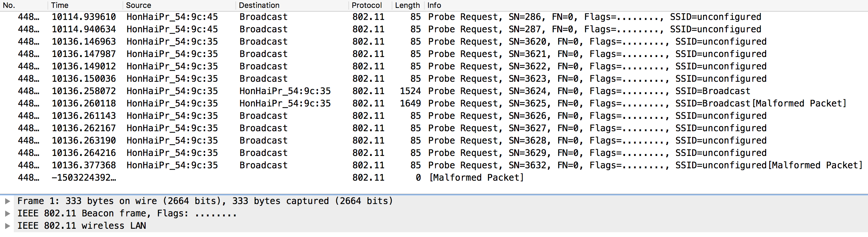The height and width of the screenshot is (237, 868).
Task: Sort by the Protocol column header
Action: pos(370,5)
